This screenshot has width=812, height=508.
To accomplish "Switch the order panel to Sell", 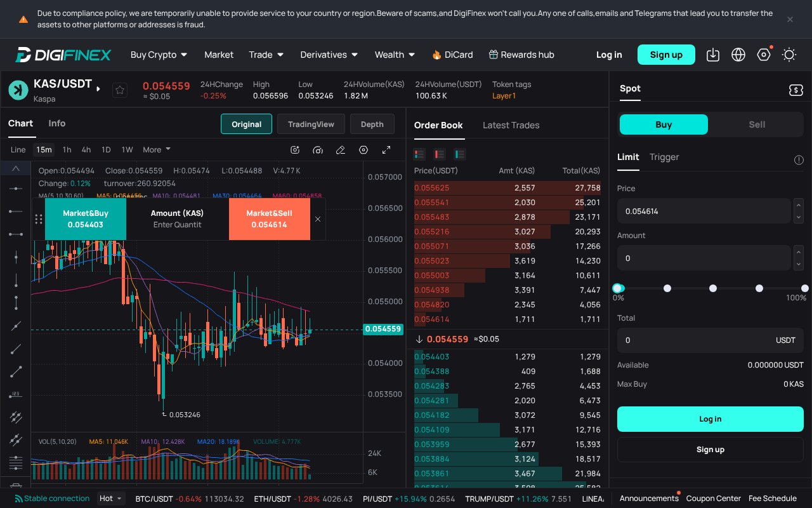I will [x=757, y=124].
